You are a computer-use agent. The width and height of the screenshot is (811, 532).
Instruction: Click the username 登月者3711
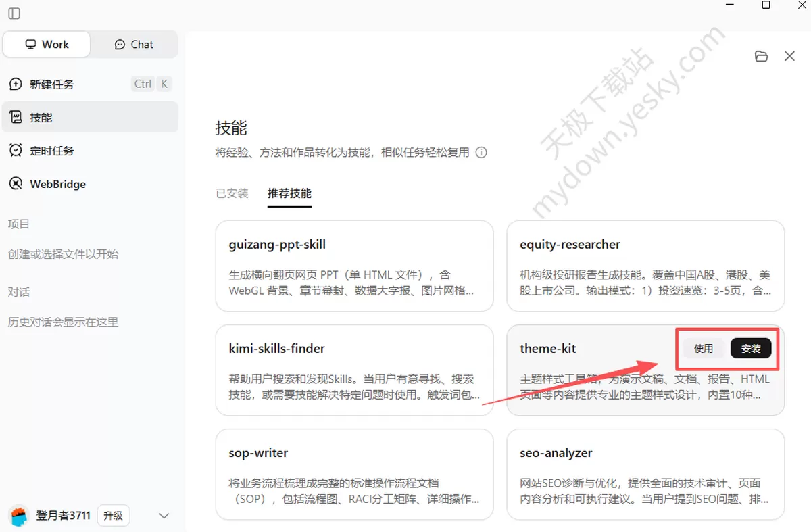63,516
